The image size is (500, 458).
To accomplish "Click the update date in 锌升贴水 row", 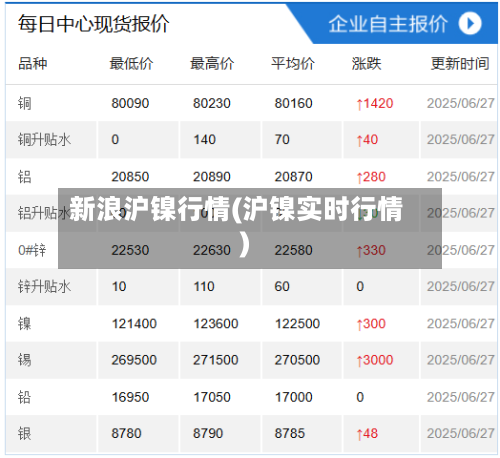I will [461, 286].
